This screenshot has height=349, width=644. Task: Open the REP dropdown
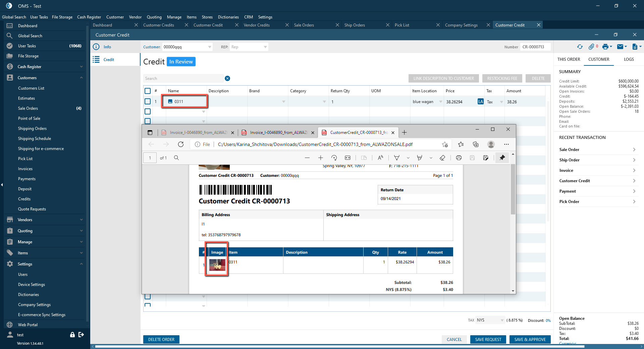[265, 47]
